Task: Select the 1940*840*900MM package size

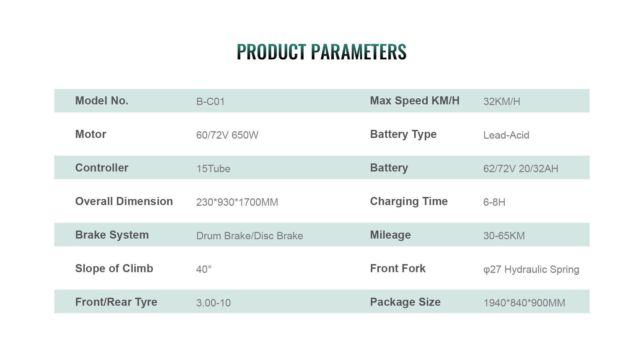Action: point(524,303)
